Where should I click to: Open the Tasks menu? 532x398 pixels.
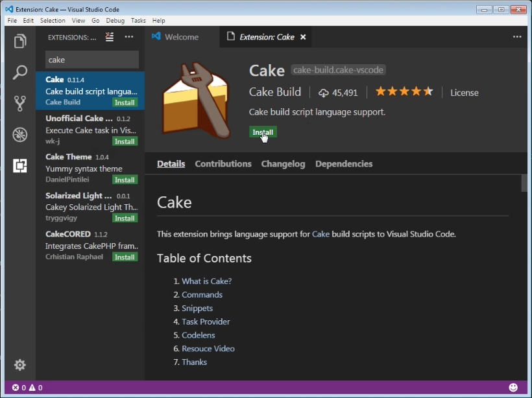click(x=138, y=20)
